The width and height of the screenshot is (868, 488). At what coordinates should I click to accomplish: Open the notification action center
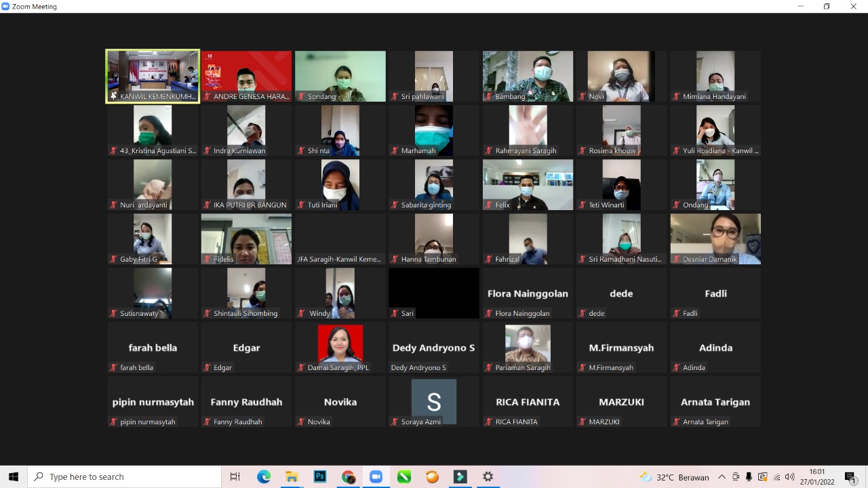[x=850, y=477]
